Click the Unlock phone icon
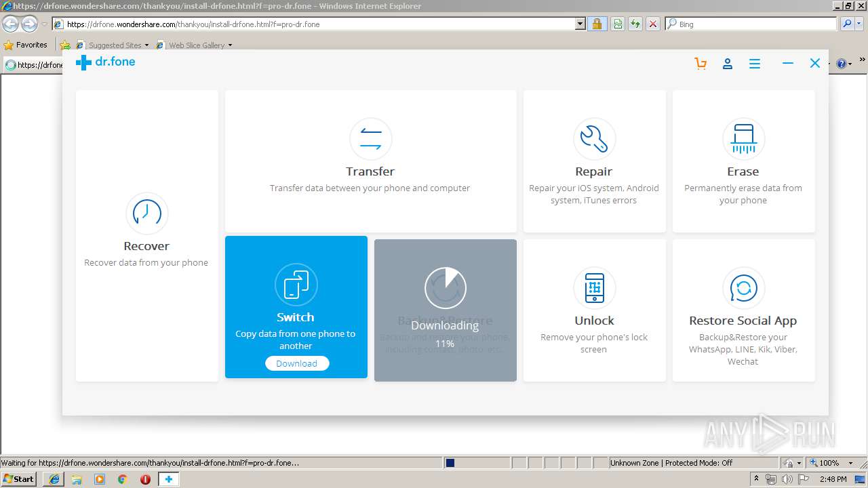Image resolution: width=868 pixels, height=488 pixels. coord(594,287)
